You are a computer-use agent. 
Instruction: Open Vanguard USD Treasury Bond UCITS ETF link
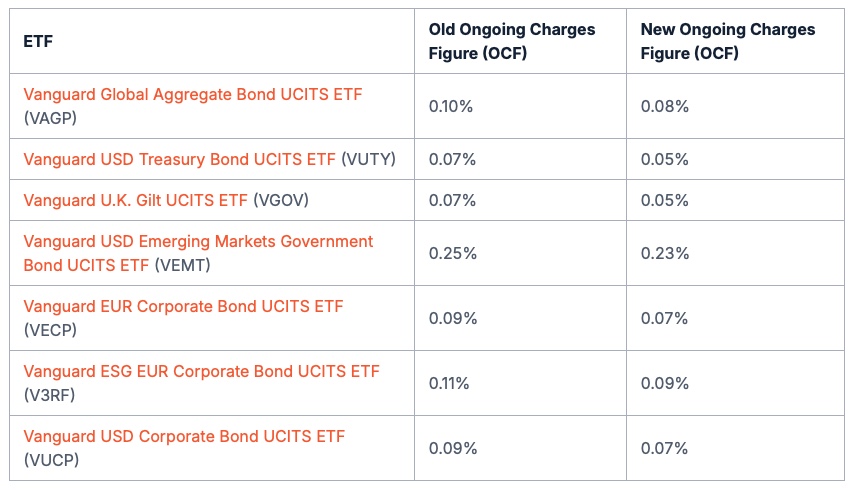tap(180, 159)
